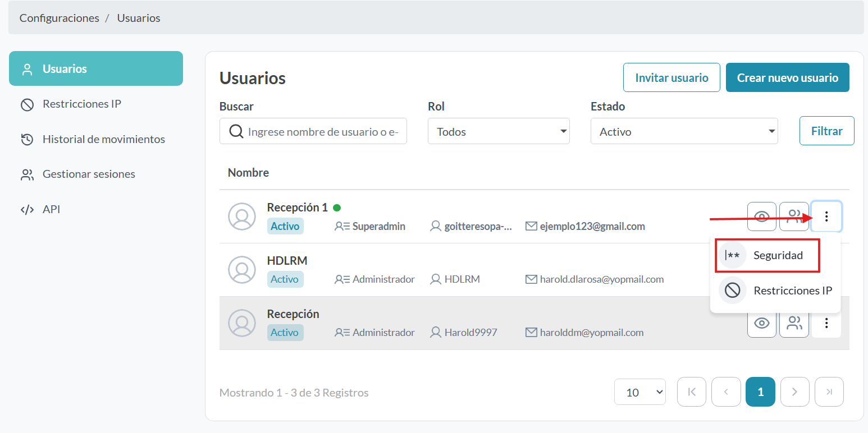
Task: Select Restricciones IP from the context menu
Action: pos(775,291)
